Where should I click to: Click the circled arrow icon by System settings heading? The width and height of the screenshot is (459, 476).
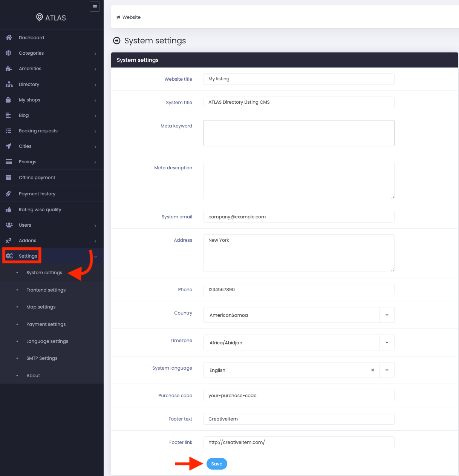pos(117,41)
